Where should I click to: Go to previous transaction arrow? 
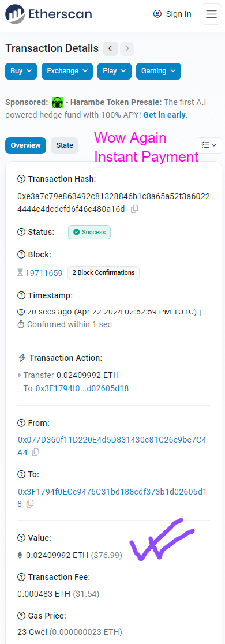(x=110, y=49)
